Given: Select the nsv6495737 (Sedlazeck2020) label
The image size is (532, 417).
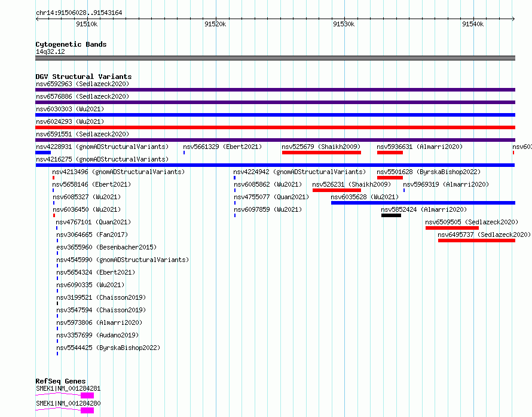Looking at the screenshot, I should coord(484,235).
